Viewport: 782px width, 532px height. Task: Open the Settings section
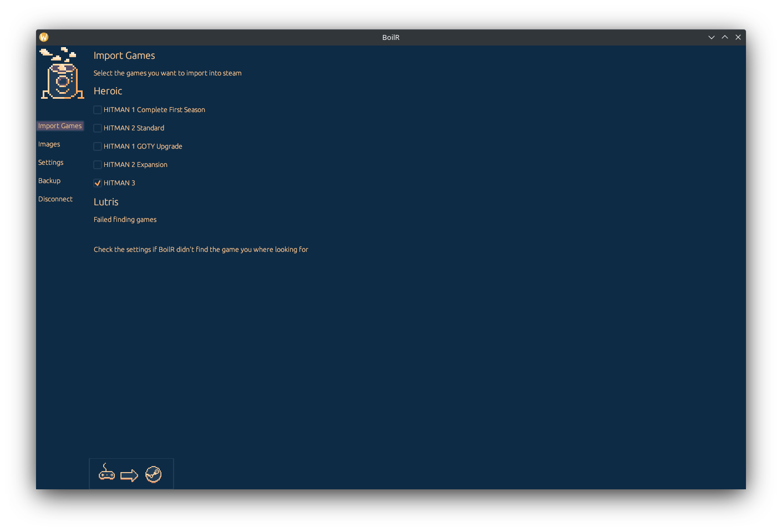[50, 162]
